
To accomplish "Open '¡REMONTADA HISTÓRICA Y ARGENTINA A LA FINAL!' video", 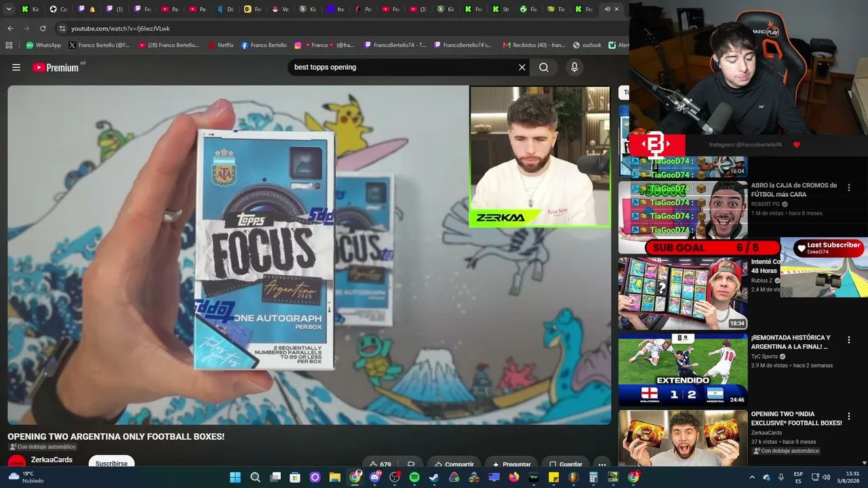I will coord(791,342).
